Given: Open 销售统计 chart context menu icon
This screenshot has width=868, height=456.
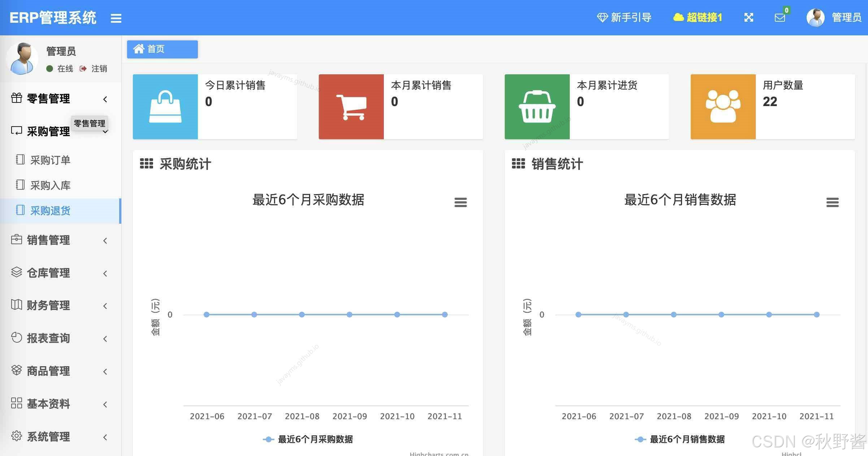Looking at the screenshot, I should [832, 202].
